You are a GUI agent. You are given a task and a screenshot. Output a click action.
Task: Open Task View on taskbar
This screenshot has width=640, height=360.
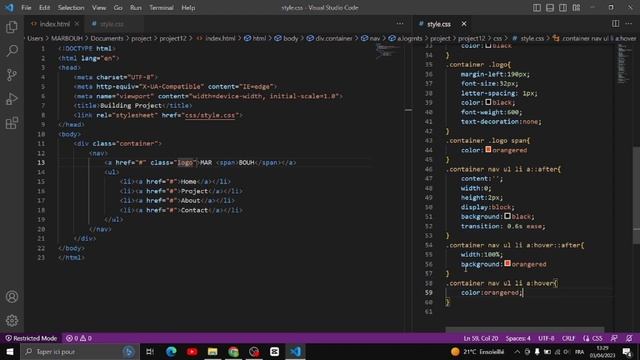coord(150,351)
